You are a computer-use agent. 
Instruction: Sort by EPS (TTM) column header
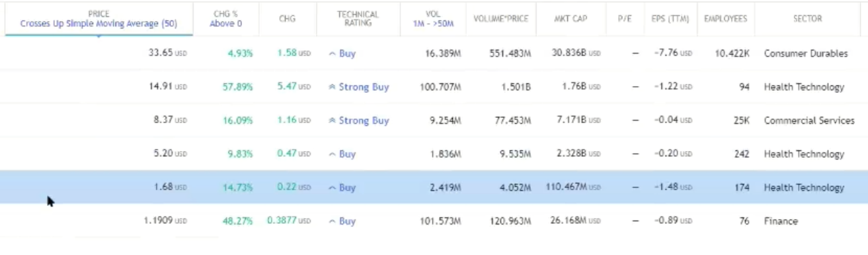[x=670, y=19]
